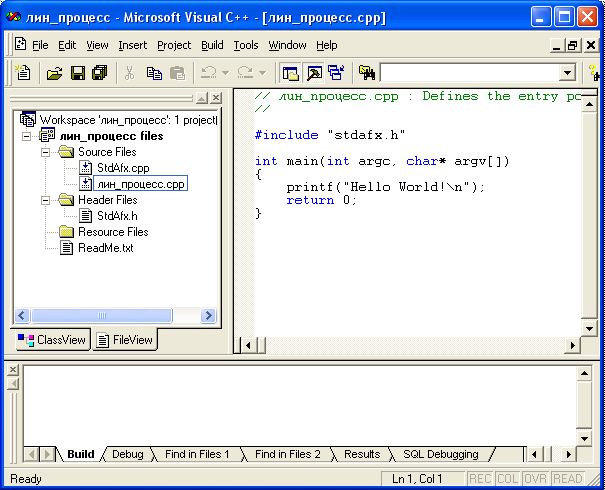The height and width of the screenshot is (490, 605).
Task: Open the View menu
Action: (x=97, y=46)
